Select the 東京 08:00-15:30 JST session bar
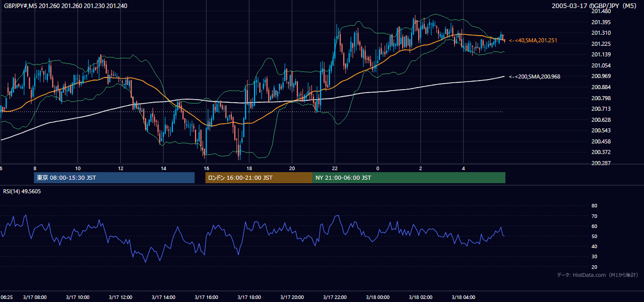644x302 pixels. pos(114,178)
